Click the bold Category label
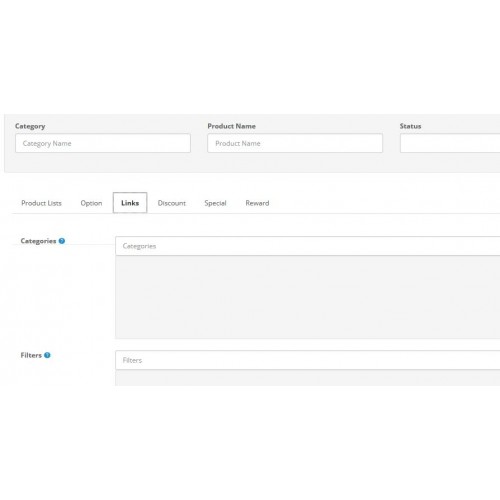Image resolution: width=500 pixels, height=500 pixels. tap(30, 126)
